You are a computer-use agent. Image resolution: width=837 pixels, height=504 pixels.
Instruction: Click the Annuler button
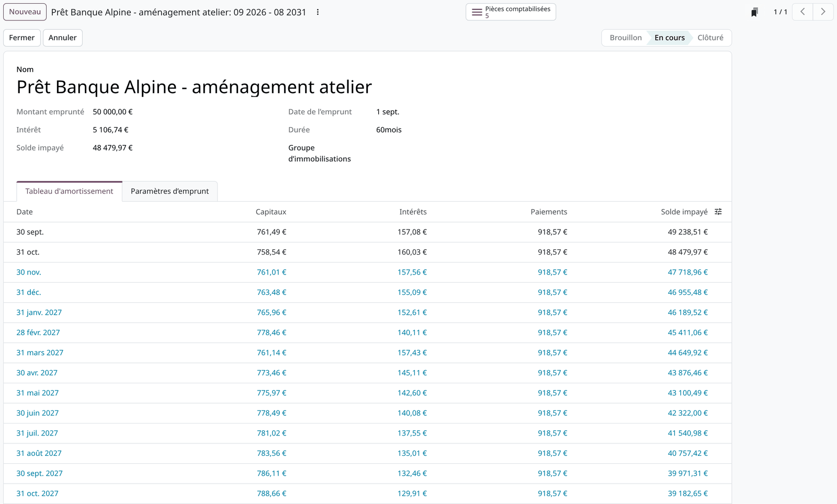[x=63, y=38]
